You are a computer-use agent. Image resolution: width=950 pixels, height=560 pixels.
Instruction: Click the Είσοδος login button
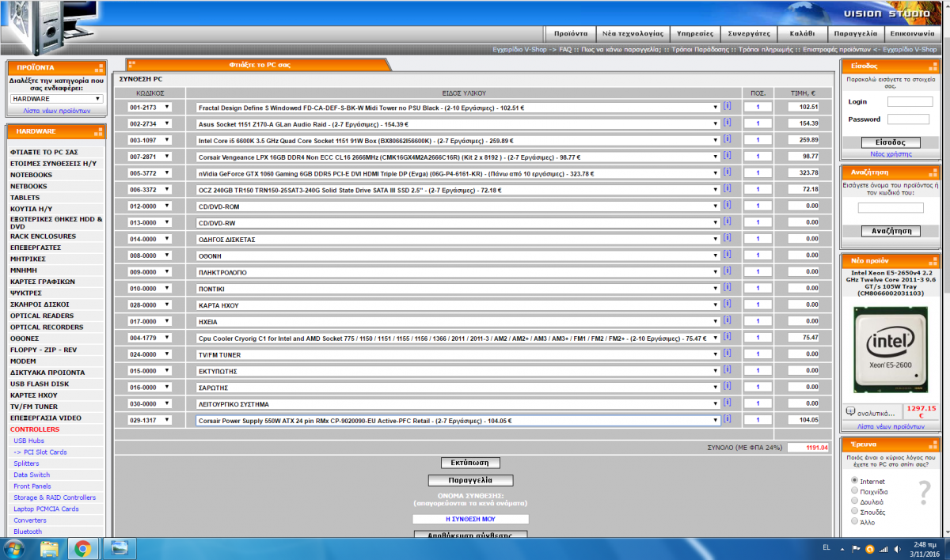891,142
